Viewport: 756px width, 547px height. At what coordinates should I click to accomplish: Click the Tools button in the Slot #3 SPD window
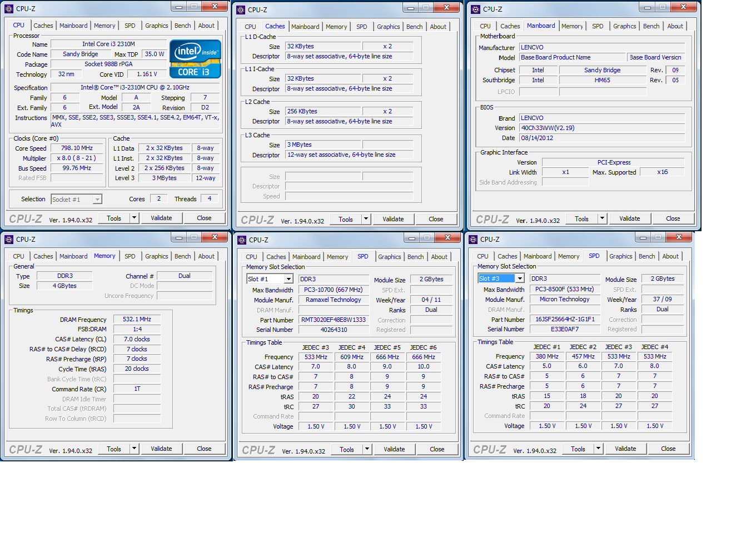tap(578, 449)
